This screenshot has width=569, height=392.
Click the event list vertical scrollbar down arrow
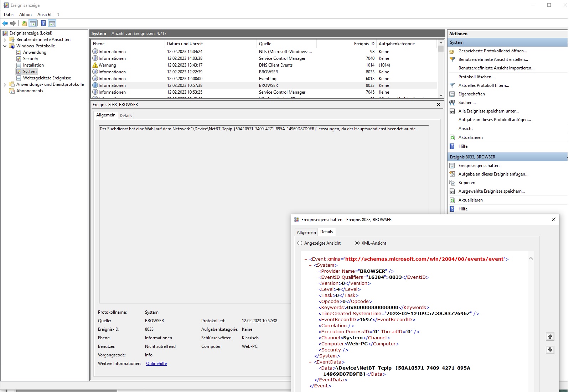[x=441, y=95]
